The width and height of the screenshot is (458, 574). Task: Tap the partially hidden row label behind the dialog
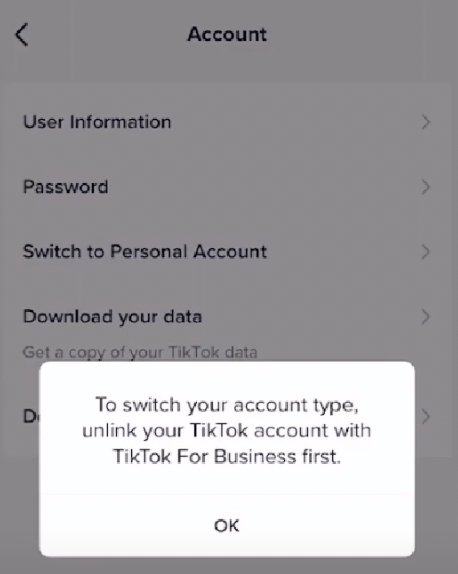click(x=31, y=417)
